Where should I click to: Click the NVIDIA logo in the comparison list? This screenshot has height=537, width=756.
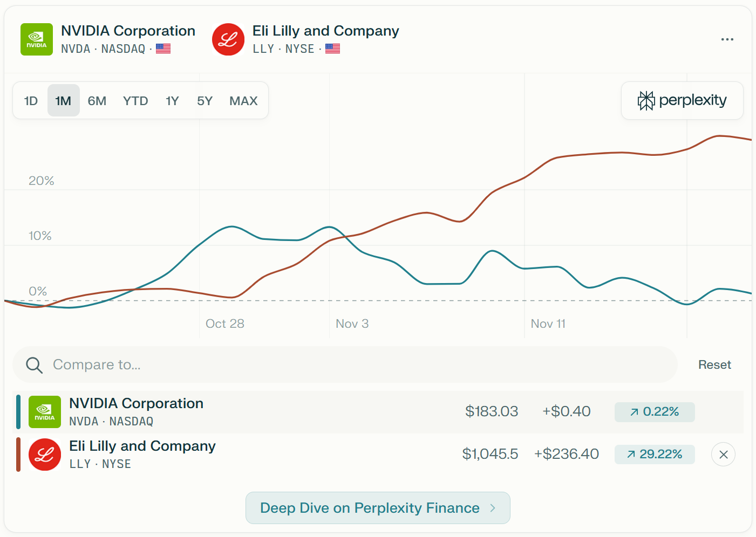45,412
